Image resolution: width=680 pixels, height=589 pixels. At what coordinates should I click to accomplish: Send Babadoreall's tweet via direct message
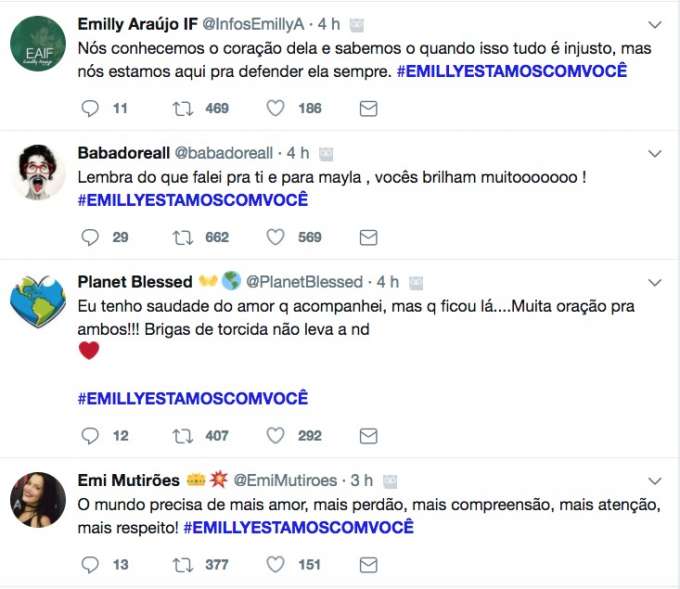(367, 237)
